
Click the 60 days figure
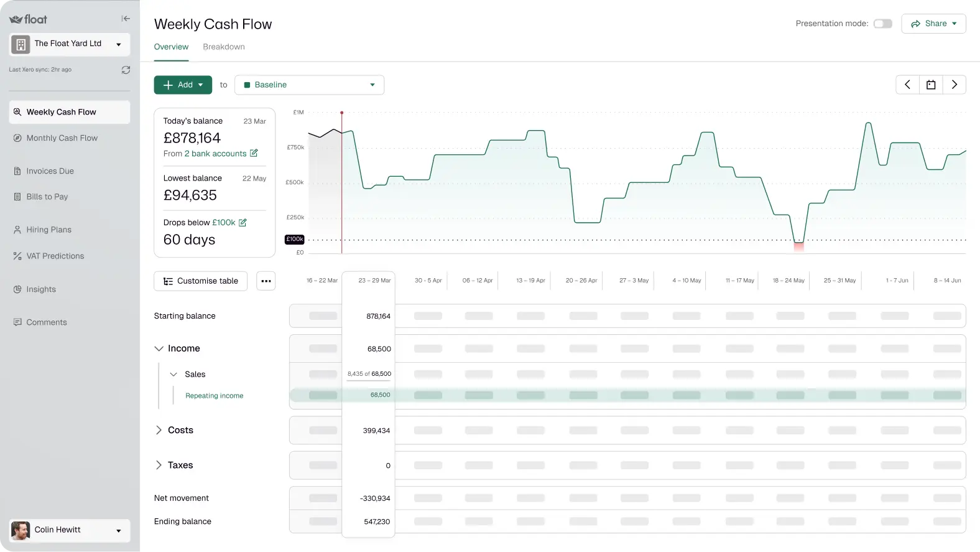click(x=189, y=240)
